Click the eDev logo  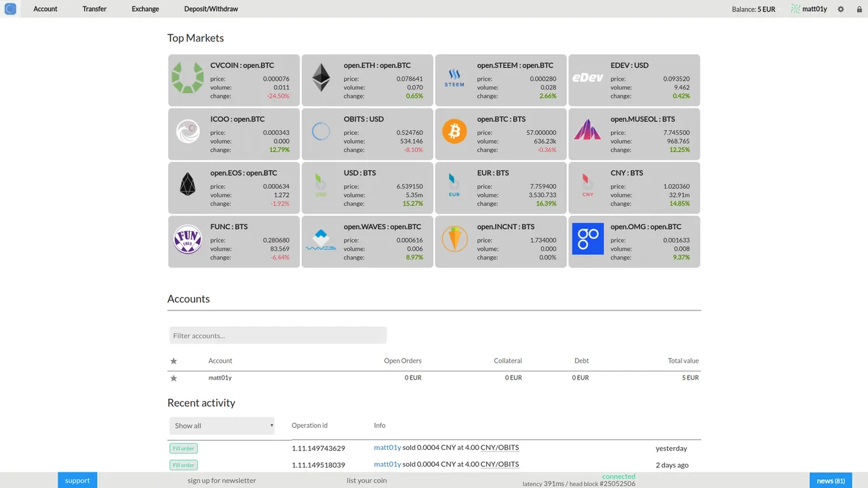tap(588, 77)
